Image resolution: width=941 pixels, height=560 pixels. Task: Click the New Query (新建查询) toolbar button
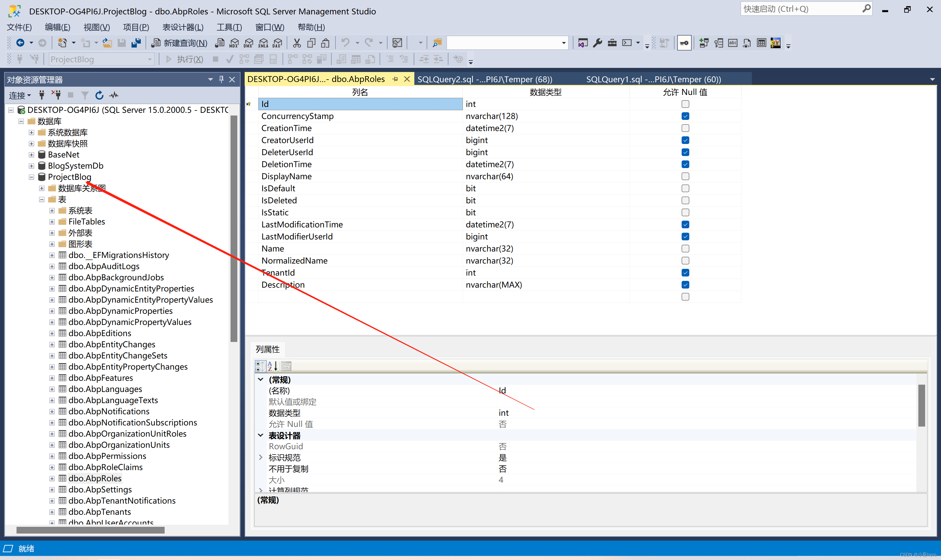(x=179, y=43)
